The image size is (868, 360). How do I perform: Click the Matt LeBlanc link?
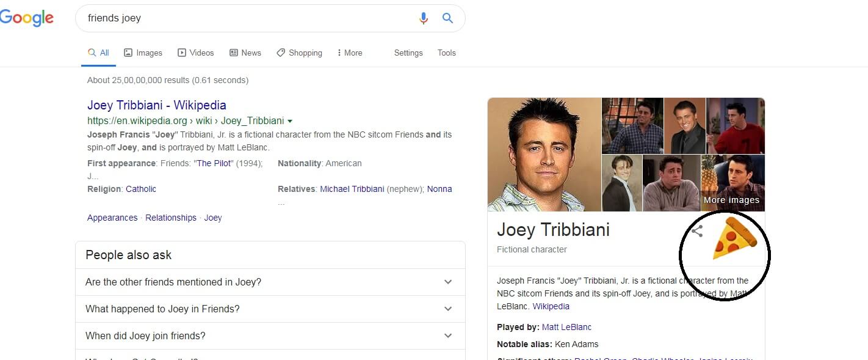coord(566,327)
